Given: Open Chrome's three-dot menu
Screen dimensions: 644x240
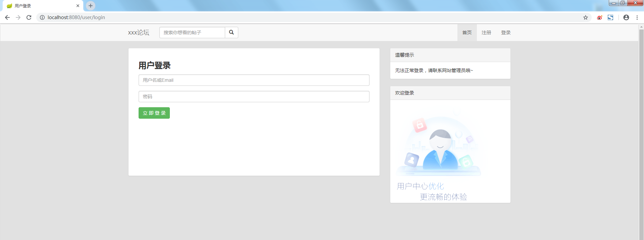Looking at the screenshot, I should coord(637,17).
